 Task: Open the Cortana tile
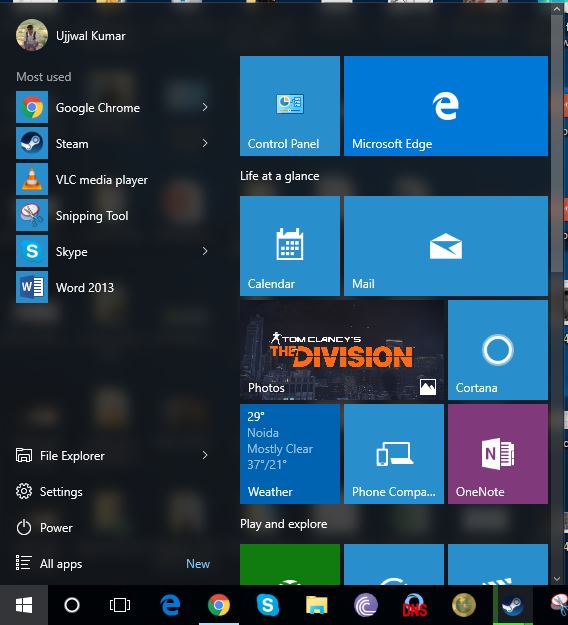[x=498, y=350]
